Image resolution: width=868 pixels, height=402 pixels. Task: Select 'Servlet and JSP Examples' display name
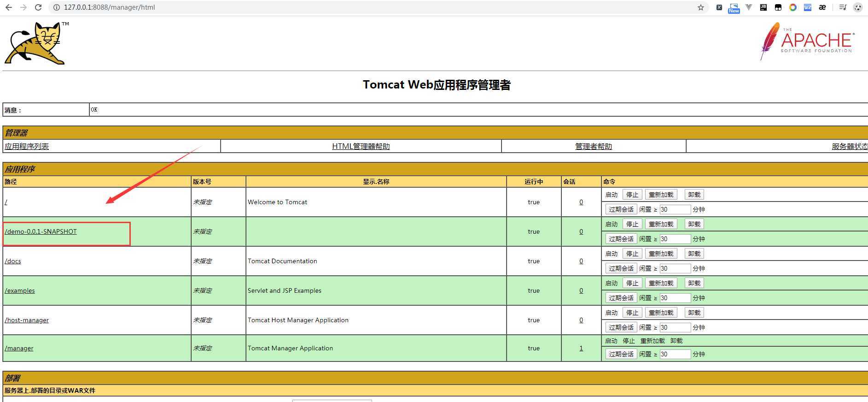[285, 290]
